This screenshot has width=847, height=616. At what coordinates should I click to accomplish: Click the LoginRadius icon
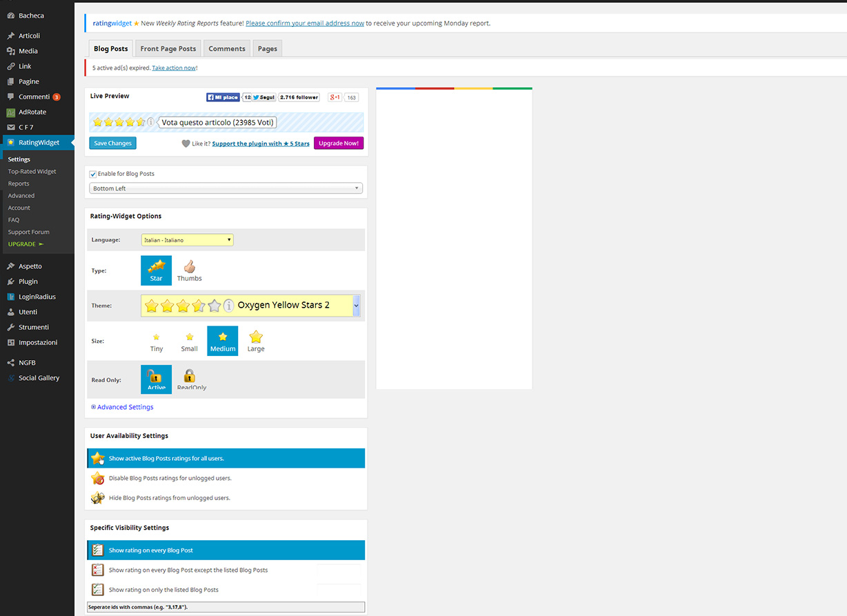click(11, 297)
